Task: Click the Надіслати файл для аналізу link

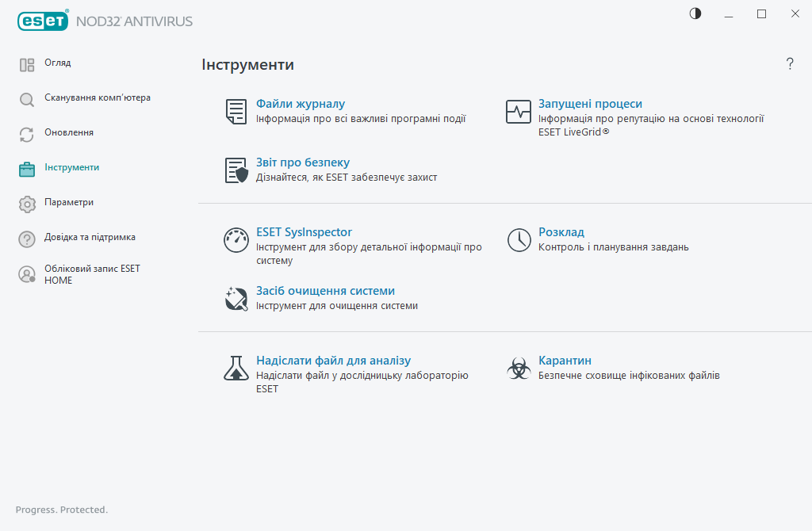Action: click(x=333, y=361)
